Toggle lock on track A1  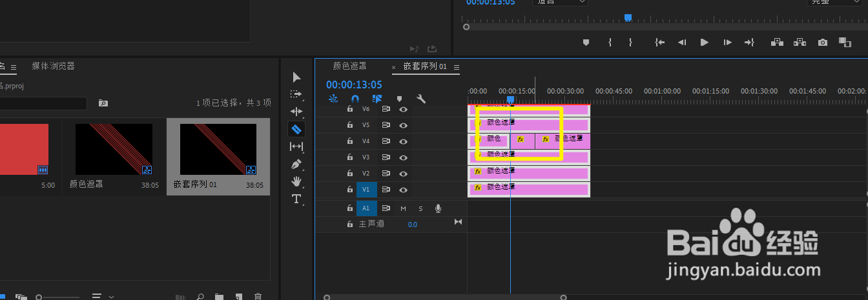(x=349, y=208)
